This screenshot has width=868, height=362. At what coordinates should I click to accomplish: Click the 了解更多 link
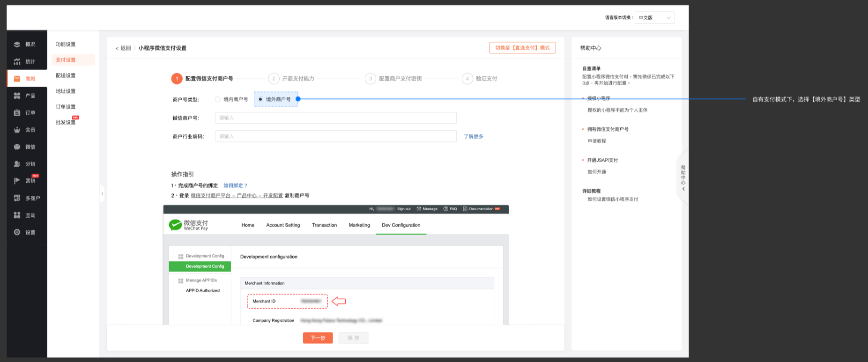click(473, 137)
